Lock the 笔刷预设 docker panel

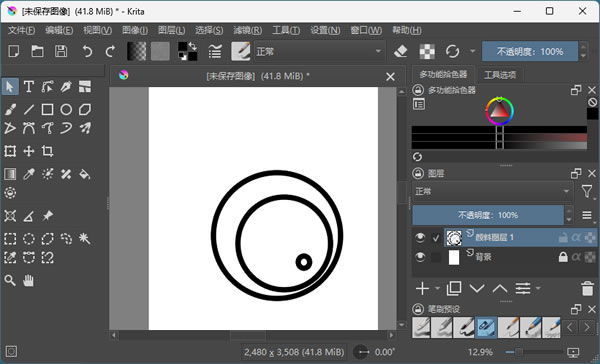pyautogui.click(x=418, y=309)
